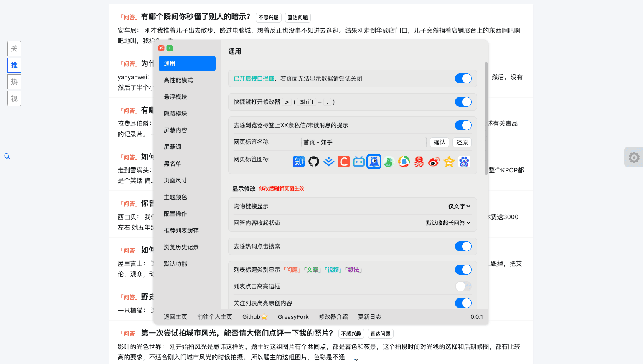Open 屏蔽内容 settings section
Screen dimensions: 643x364
click(x=187, y=130)
